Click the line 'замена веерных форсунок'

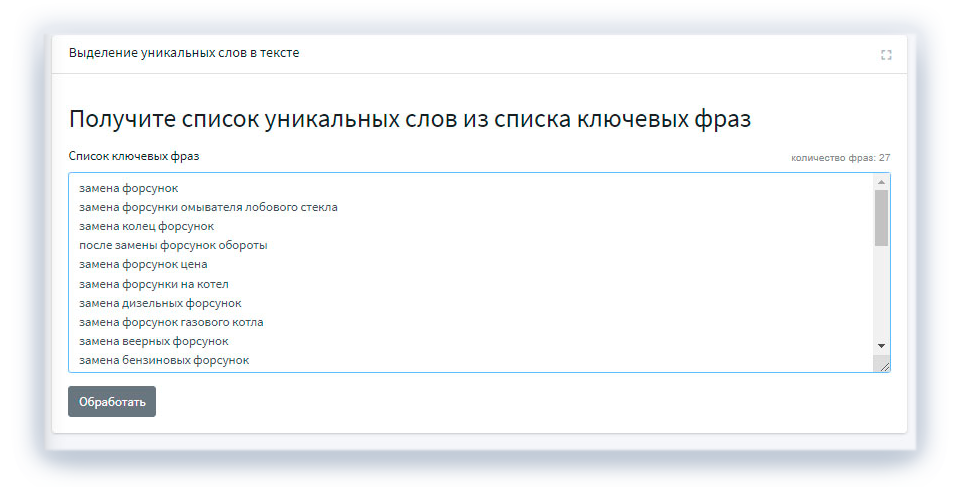coord(154,341)
